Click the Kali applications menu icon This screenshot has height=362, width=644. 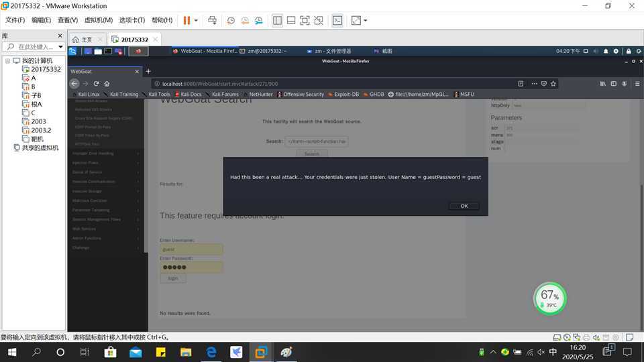[x=72, y=51]
